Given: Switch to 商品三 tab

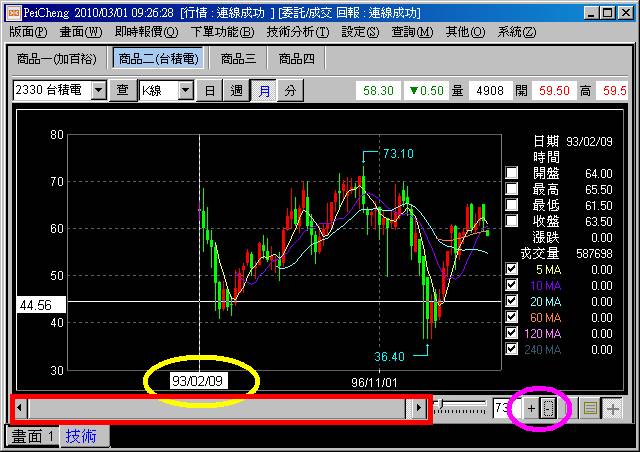Looking at the screenshot, I should pyautogui.click(x=238, y=59).
